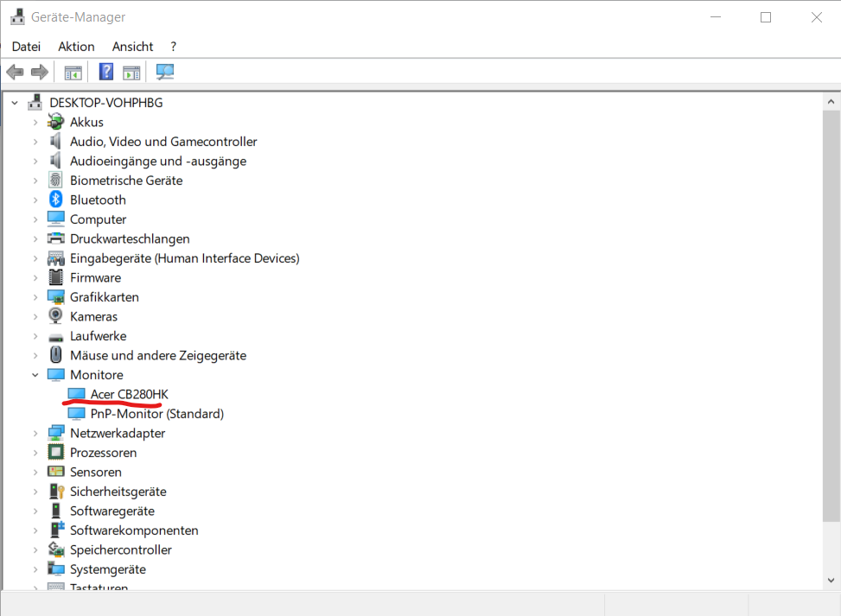Image resolution: width=841 pixels, height=616 pixels.
Task: Open the Ansicht menu
Action: [132, 47]
